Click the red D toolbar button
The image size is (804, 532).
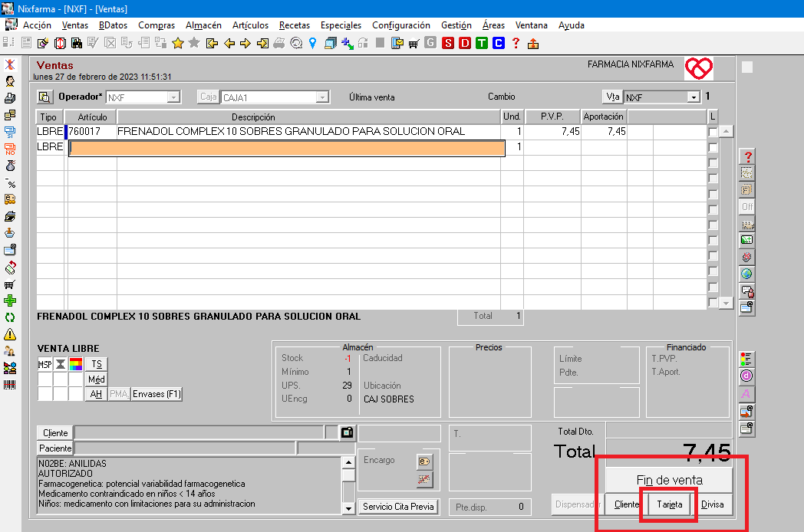[x=465, y=44]
